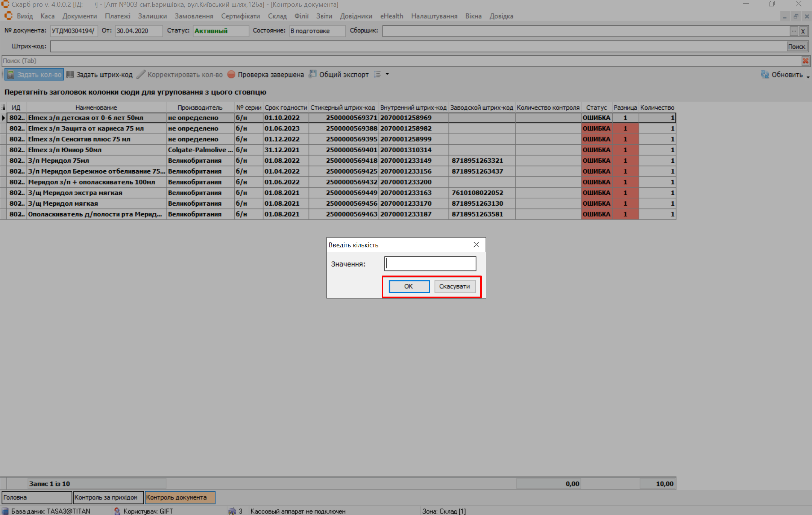Click the pencil 'Корректировать кол-во' icon

[141, 74]
